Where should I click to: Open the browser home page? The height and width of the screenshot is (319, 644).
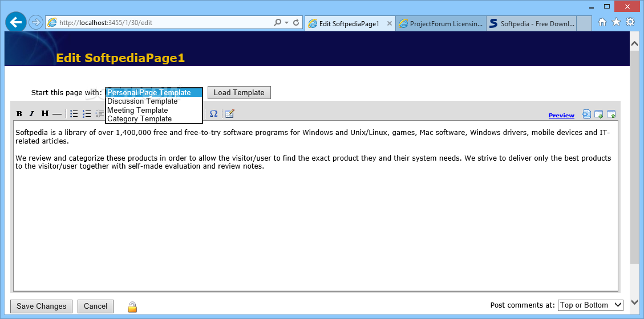602,22
